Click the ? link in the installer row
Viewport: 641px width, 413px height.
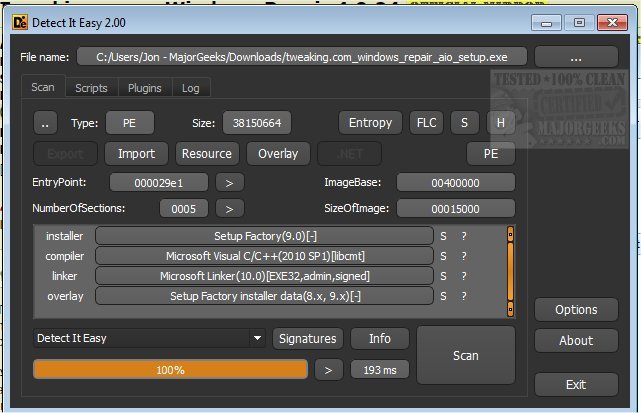tap(464, 236)
